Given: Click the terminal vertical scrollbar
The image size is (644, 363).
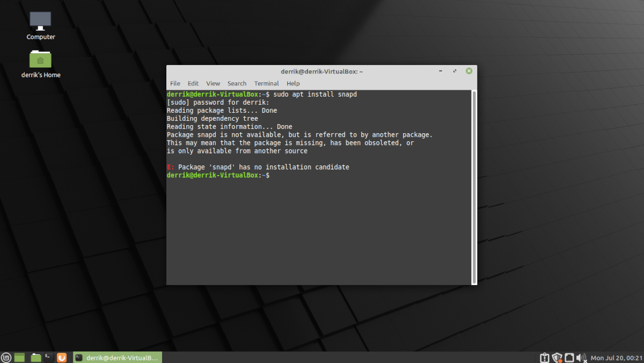Looking at the screenshot, I should [x=474, y=187].
